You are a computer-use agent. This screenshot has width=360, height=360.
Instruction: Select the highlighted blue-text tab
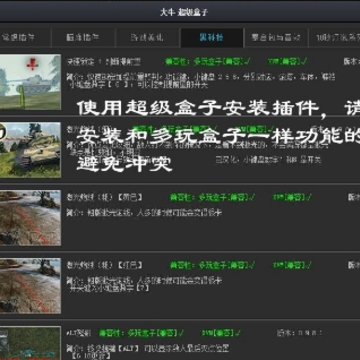[x=212, y=38]
